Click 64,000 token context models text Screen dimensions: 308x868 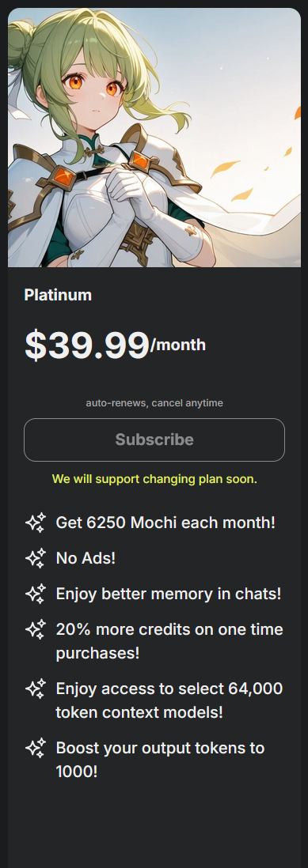coord(169,700)
